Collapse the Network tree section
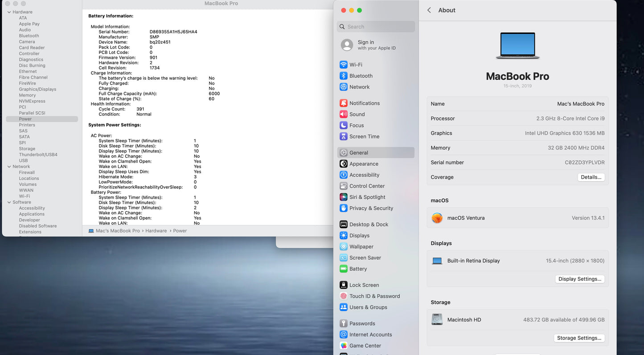644x355 pixels. coord(9,167)
